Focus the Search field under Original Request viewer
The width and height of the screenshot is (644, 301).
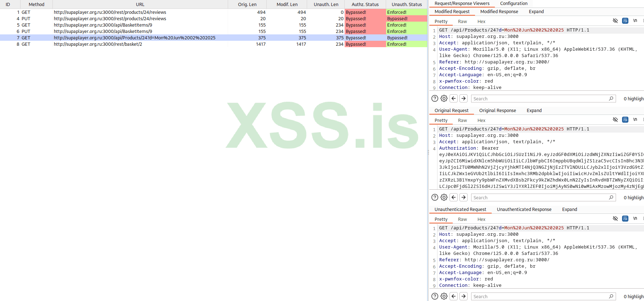click(x=543, y=197)
